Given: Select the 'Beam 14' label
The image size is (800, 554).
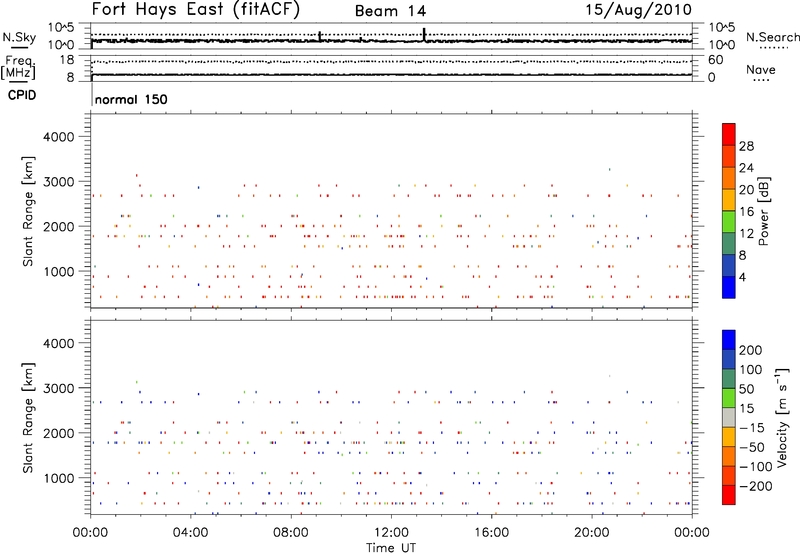Looking at the screenshot, I should click(x=390, y=11).
